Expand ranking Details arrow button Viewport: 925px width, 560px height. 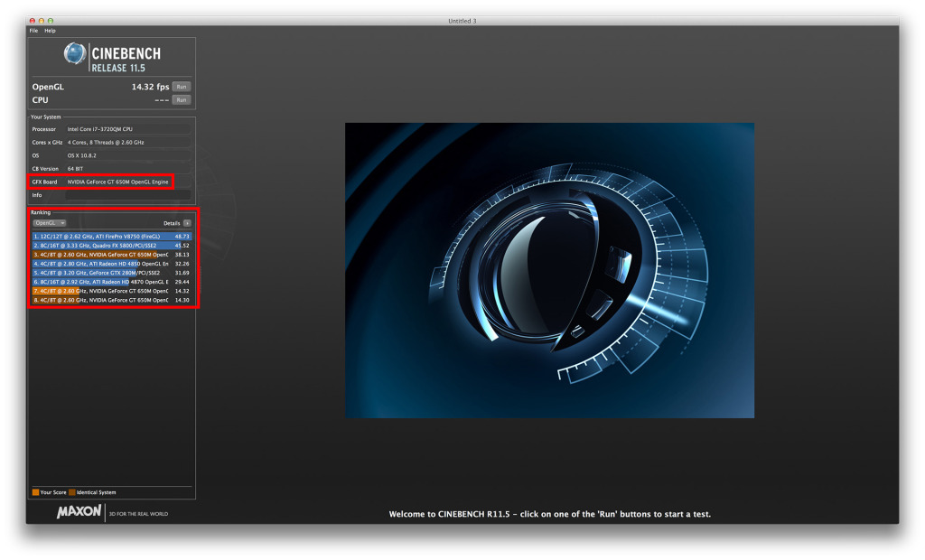[x=187, y=223]
